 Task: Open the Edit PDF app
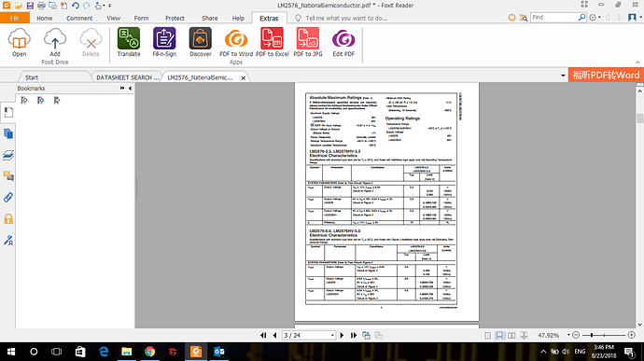click(x=343, y=42)
